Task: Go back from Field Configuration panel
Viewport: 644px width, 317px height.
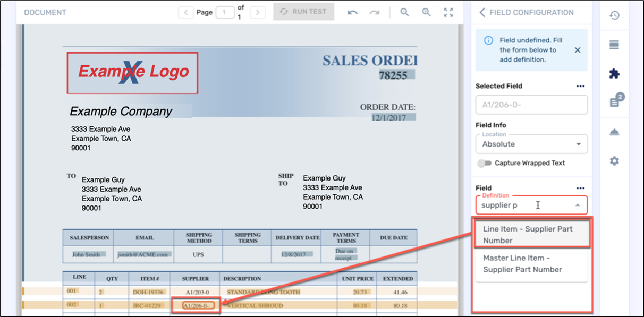Action: click(482, 12)
